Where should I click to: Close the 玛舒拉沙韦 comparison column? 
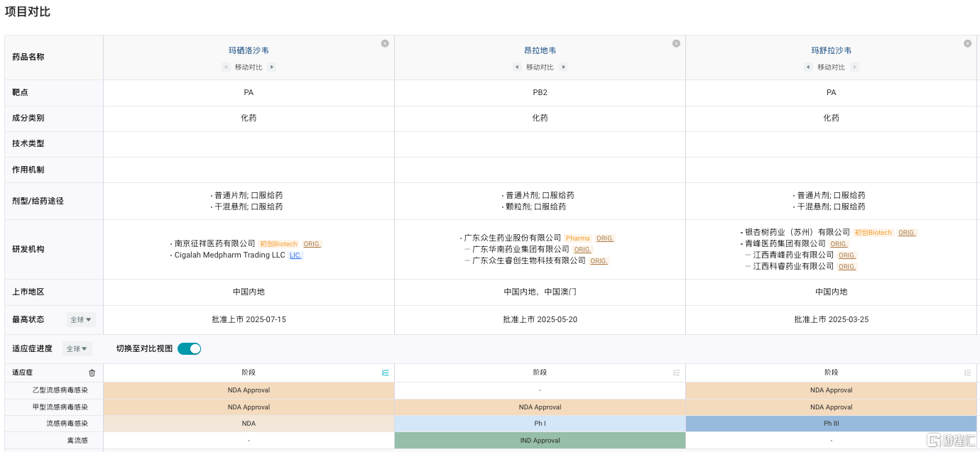click(967, 43)
